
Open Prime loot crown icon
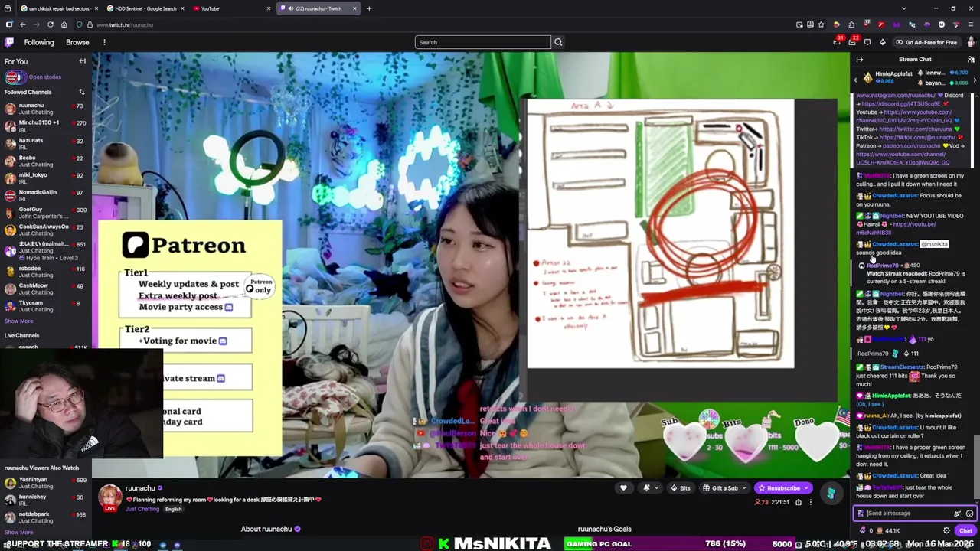point(837,42)
